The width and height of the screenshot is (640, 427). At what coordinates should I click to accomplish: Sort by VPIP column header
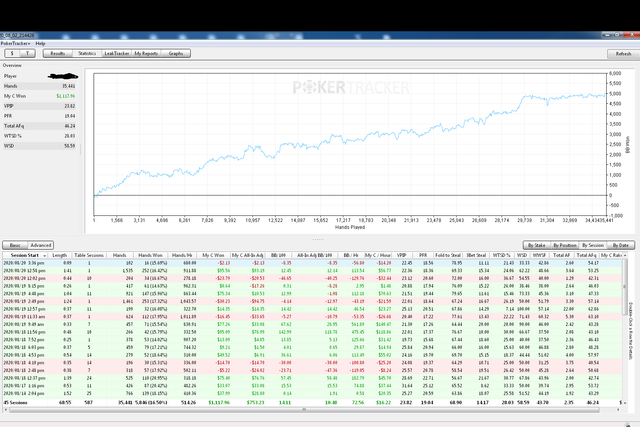point(402,255)
